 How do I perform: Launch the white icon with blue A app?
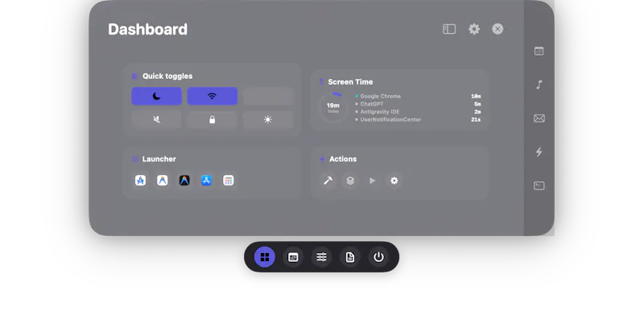tap(140, 181)
